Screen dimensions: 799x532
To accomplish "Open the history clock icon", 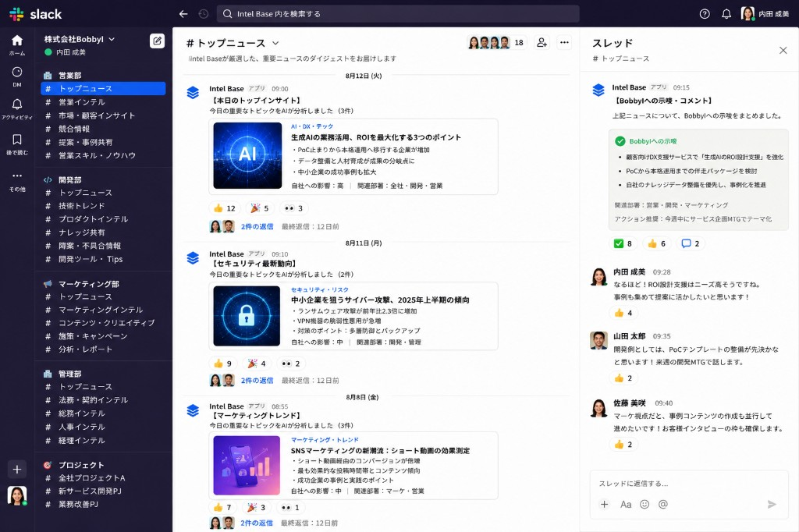I will click(x=204, y=14).
